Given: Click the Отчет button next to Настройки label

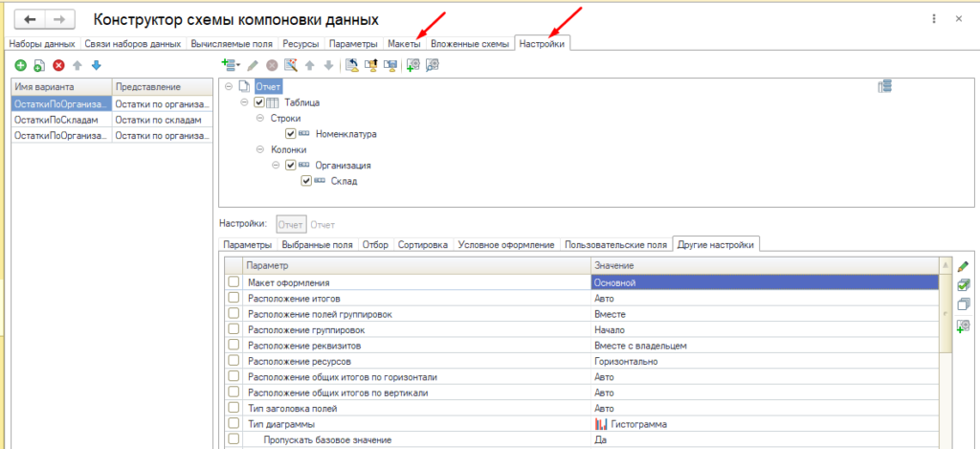Looking at the screenshot, I should coord(291,224).
